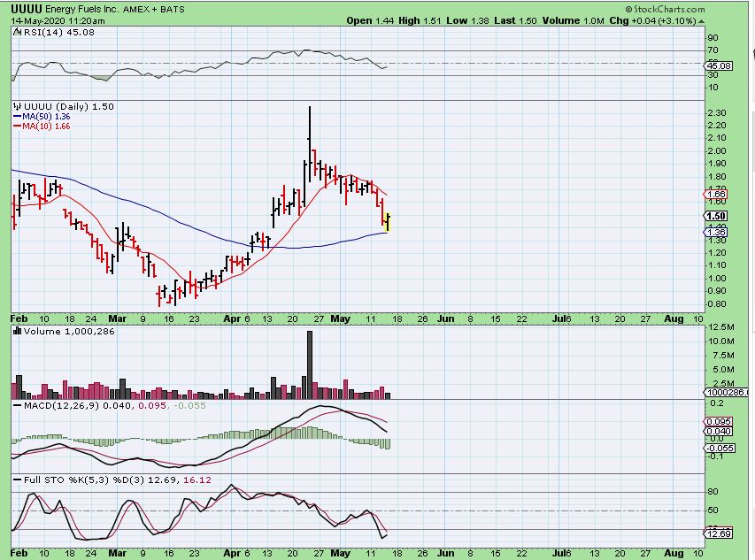The image size is (755, 560).
Task: Click the tallest volume bar in April
Action: tap(309, 363)
